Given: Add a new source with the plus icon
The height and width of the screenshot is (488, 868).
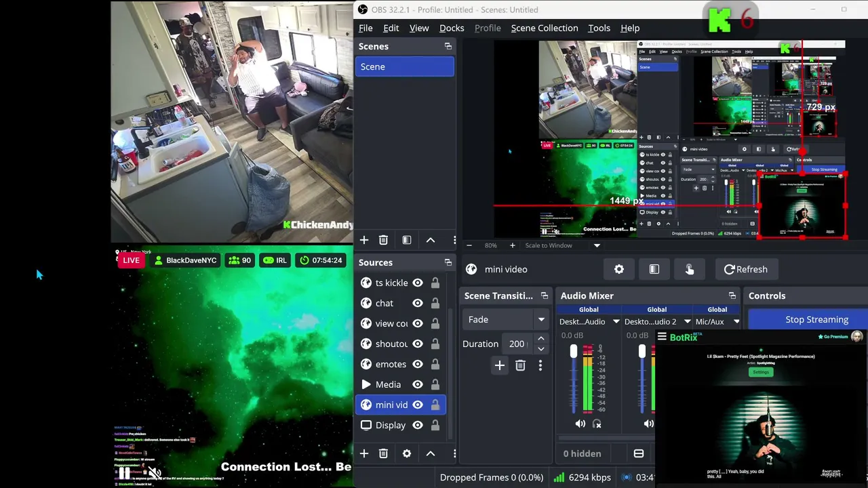Looking at the screenshot, I should click(364, 453).
